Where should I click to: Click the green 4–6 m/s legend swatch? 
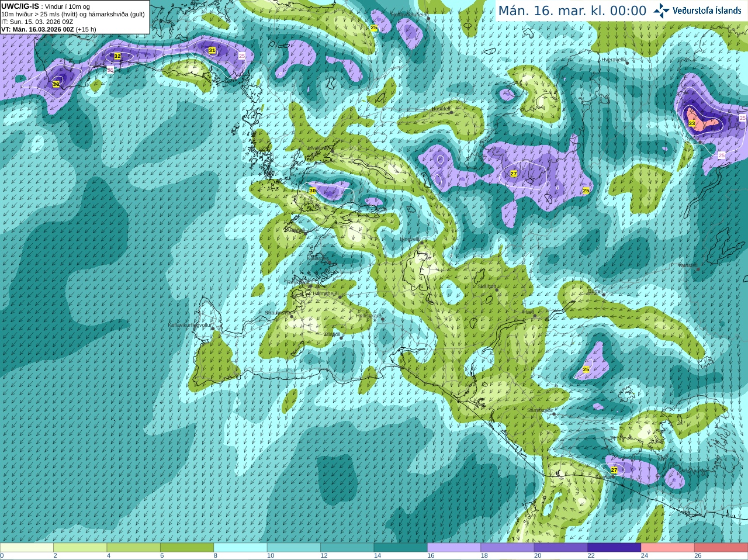[x=134, y=548]
